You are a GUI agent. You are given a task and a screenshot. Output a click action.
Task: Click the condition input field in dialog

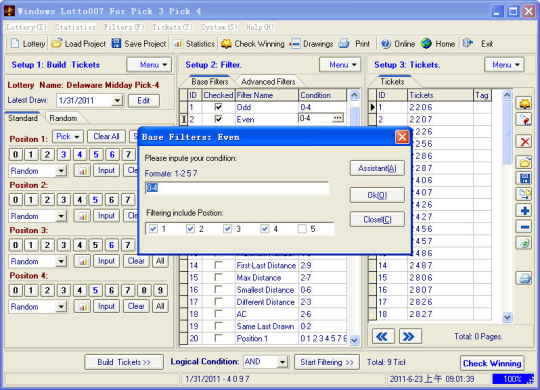tap(237, 188)
